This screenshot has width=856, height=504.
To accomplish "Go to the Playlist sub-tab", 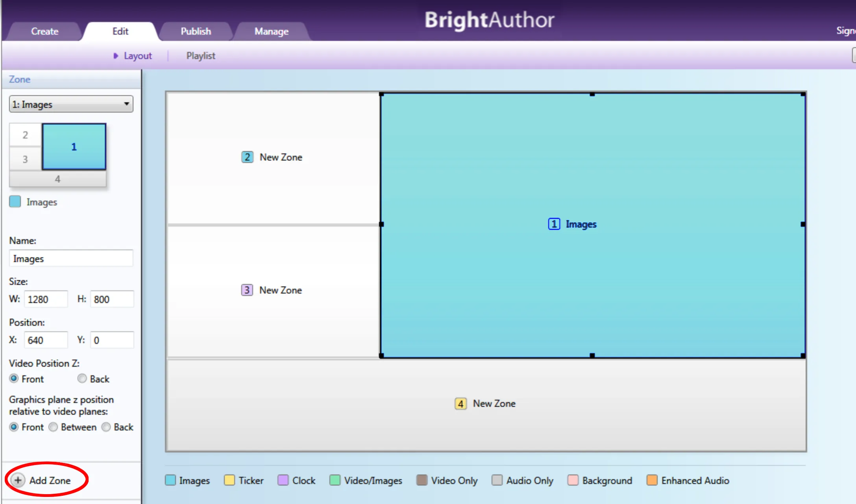I will pos(201,56).
